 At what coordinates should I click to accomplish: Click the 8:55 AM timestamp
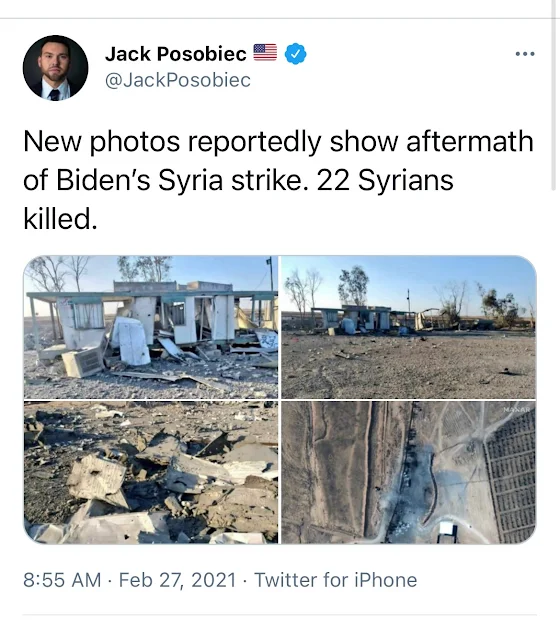tap(62, 580)
